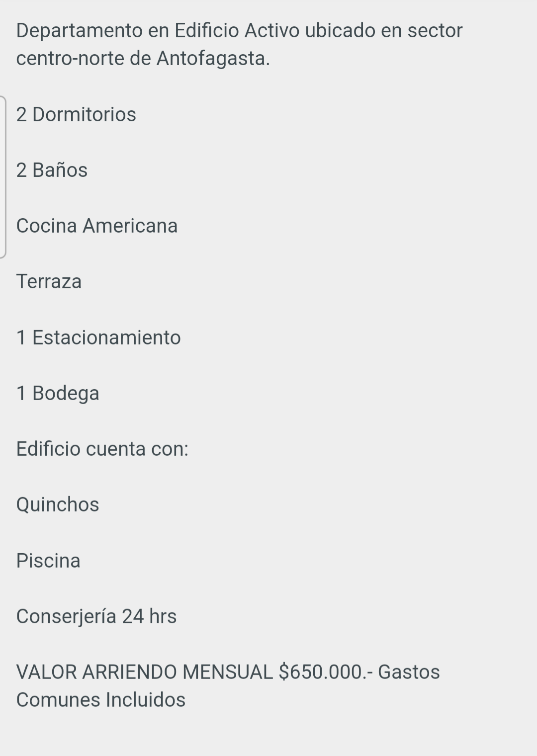
Task: Tap the '2 Baños' line
Action: click(52, 170)
